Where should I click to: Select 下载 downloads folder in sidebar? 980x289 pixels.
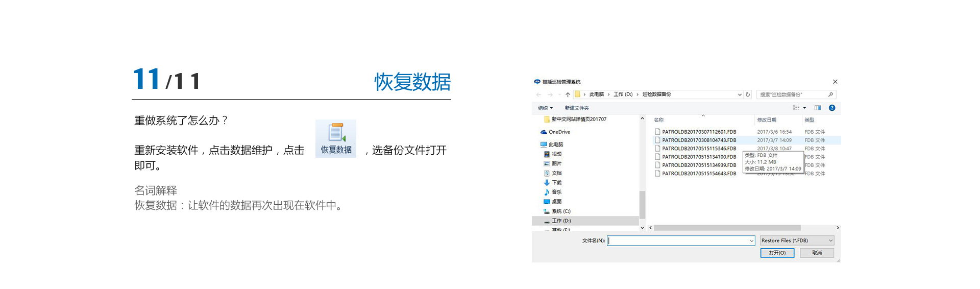(x=556, y=183)
